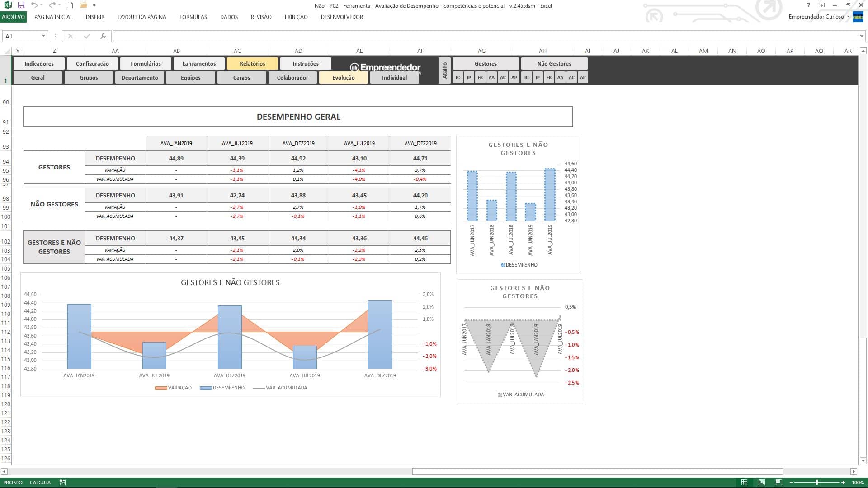Image resolution: width=868 pixels, height=488 pixels.
Task: Switch to Page Layout view icon
Action: [x=761, y=483]
